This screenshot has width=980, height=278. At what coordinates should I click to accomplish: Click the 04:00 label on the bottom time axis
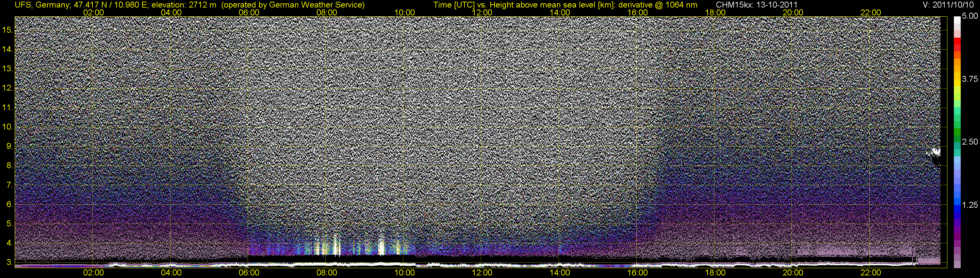click(x=171, y=273)
